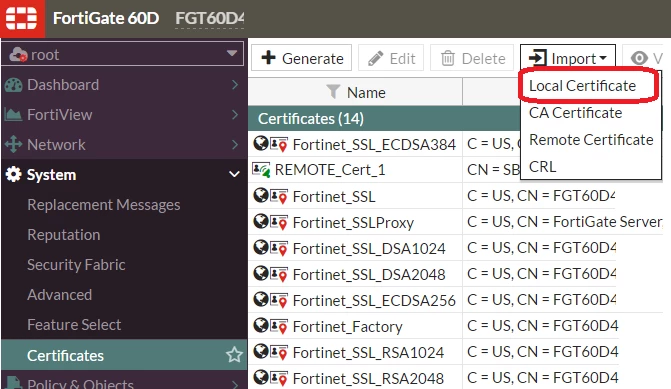Image resolution: width=671 pixels, height=389 pixels.
Task: Collapse the Certificates (14) group header
Action: click(384, 119)
